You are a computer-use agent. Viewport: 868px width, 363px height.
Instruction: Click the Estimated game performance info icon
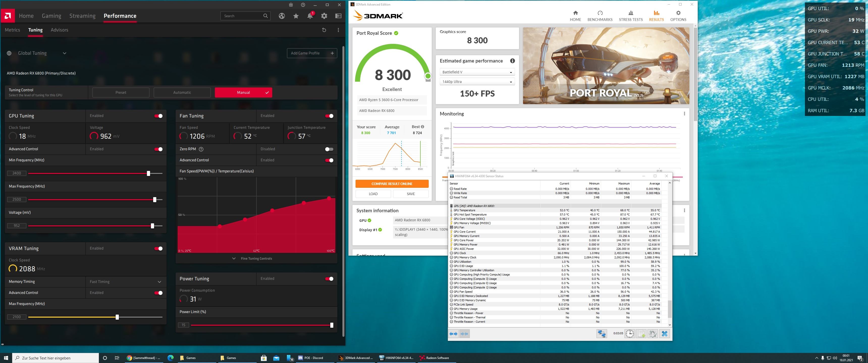(x=512, y=61)
